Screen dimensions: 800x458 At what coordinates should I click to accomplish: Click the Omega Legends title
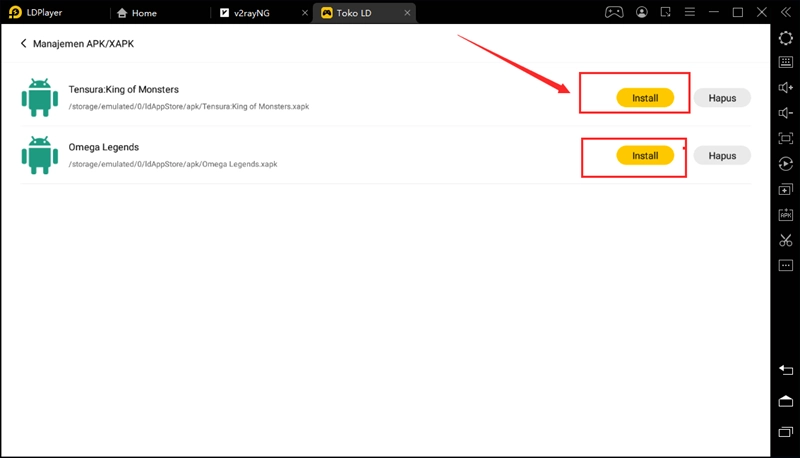click(104, 147)
